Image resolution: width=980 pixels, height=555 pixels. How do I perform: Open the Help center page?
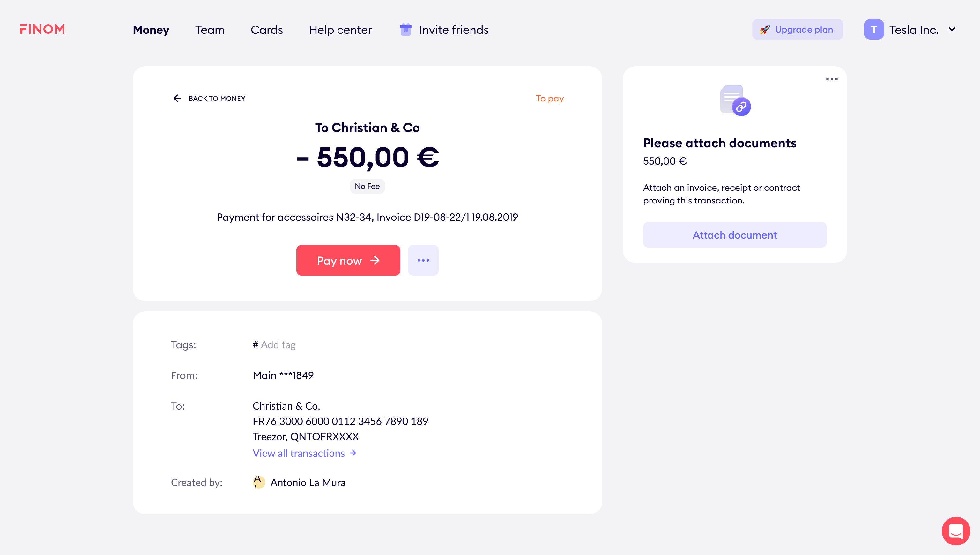click(x=340, y=30)
